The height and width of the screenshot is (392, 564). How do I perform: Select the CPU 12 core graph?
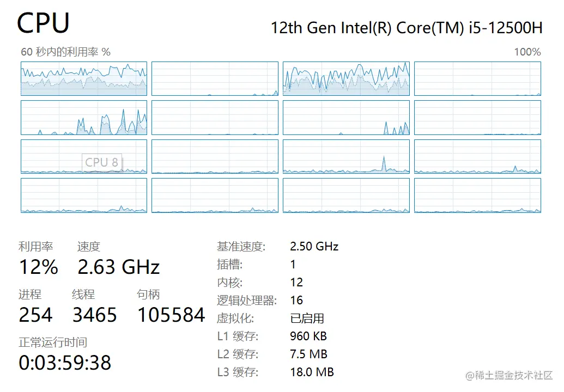coord(84,195)
